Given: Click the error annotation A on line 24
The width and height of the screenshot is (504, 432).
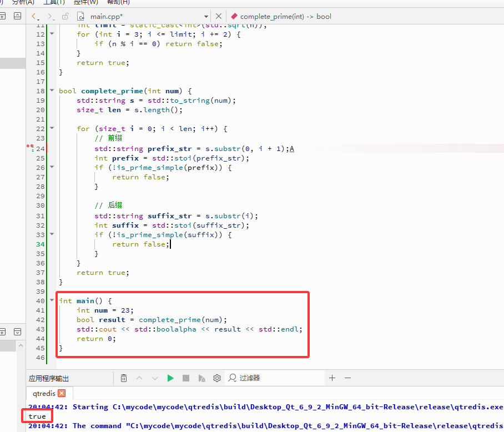Looking at the screenshot, I should tap(292, 149).
